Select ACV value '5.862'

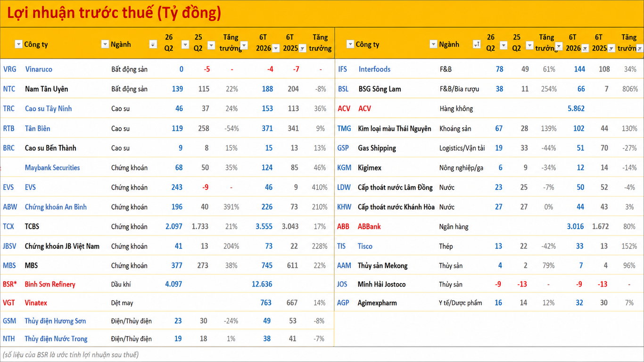coord(576,109)
